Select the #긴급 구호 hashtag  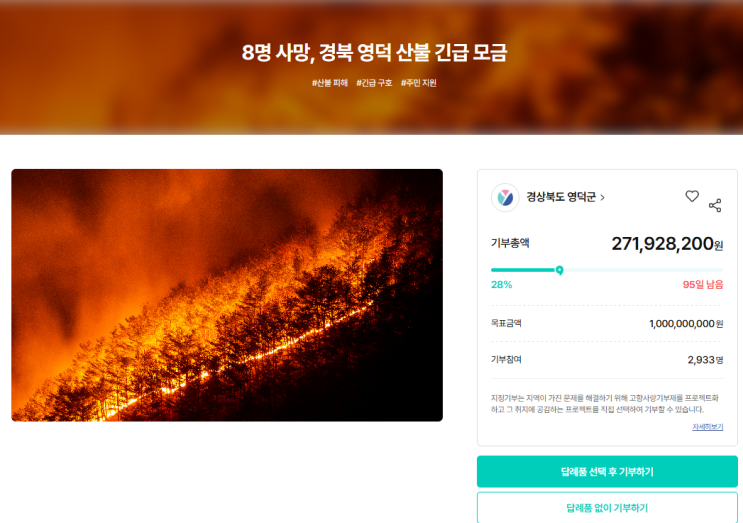tap(374, 83)
